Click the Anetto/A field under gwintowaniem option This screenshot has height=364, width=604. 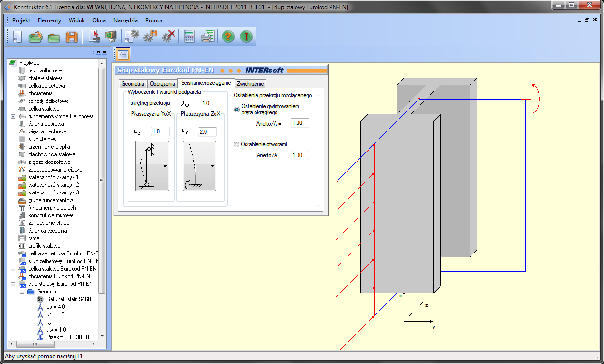tap(300, 123)
